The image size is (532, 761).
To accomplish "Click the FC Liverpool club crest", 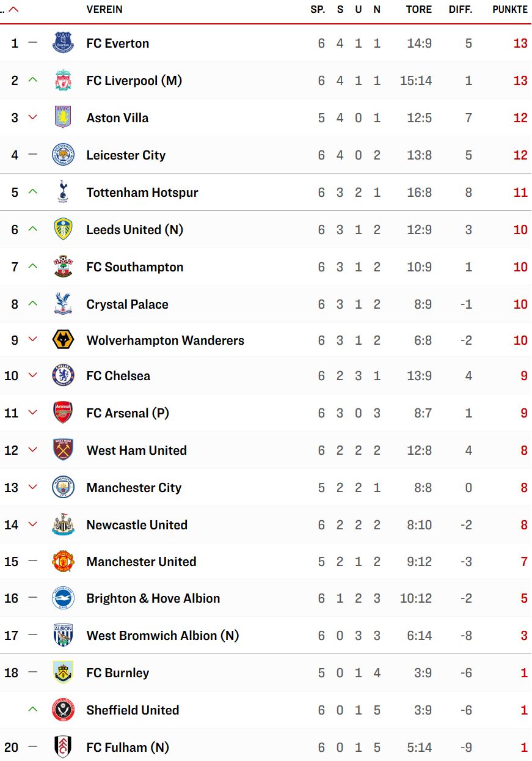I will 63,81.
